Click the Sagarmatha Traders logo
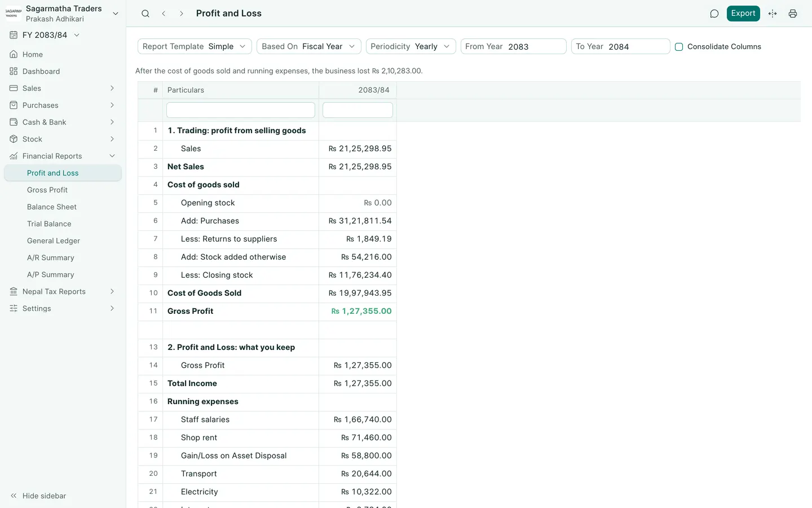This screenshot has height=508, width=812. (x=13, y=14)
